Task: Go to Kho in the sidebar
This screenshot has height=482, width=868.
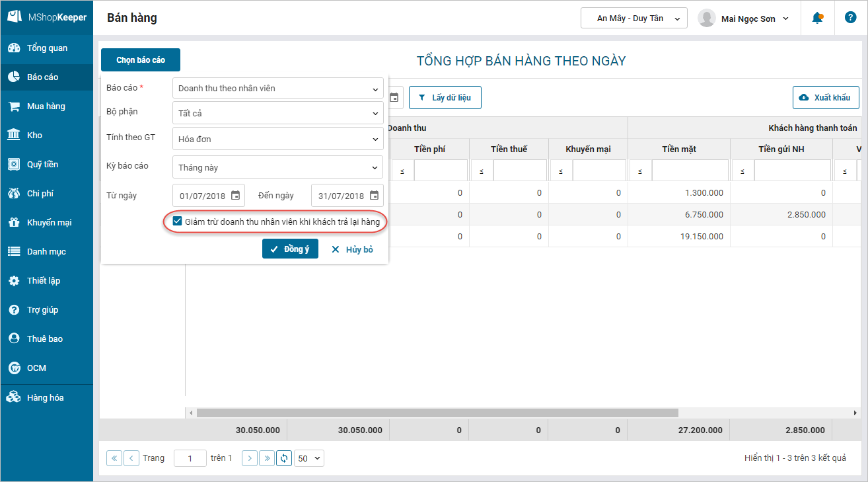Action: pos(47,136)
